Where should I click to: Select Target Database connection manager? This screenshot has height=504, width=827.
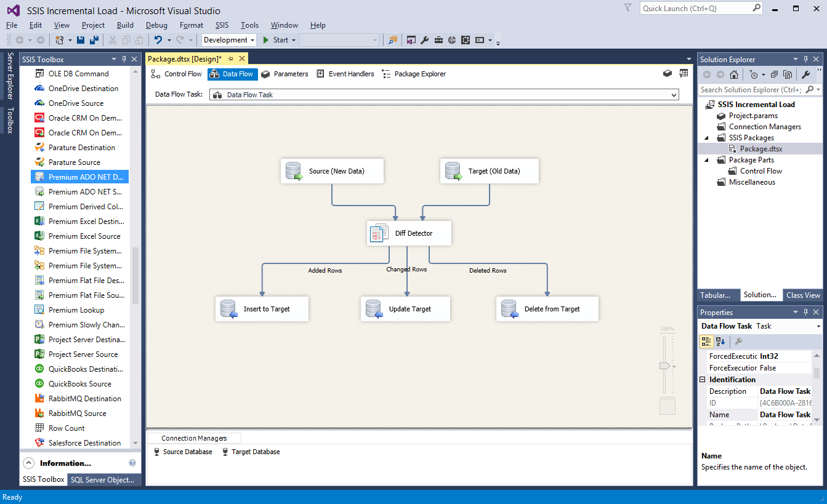(x=251, y=452)
